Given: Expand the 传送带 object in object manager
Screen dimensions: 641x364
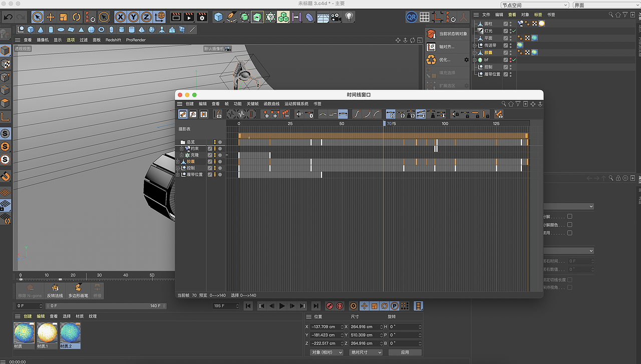Looking at the screenshot, I should click(475, 45).
